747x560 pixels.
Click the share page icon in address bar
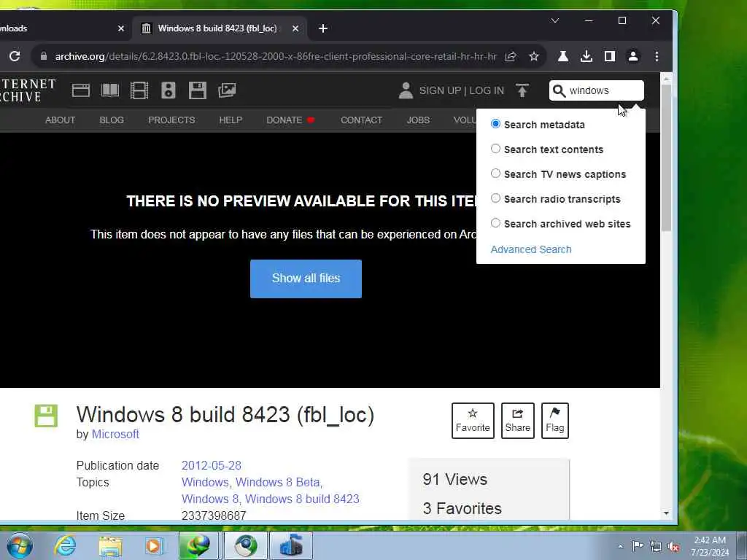click(510, 56)
